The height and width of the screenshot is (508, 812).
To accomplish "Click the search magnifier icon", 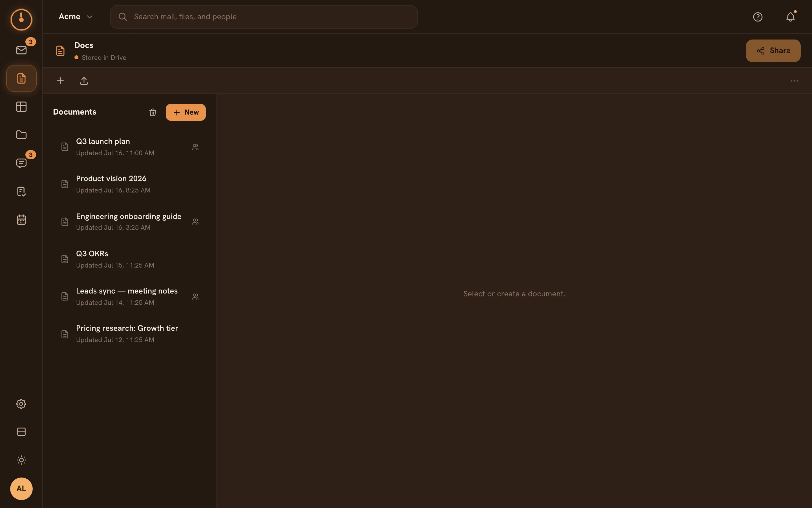I will point(123,17).
